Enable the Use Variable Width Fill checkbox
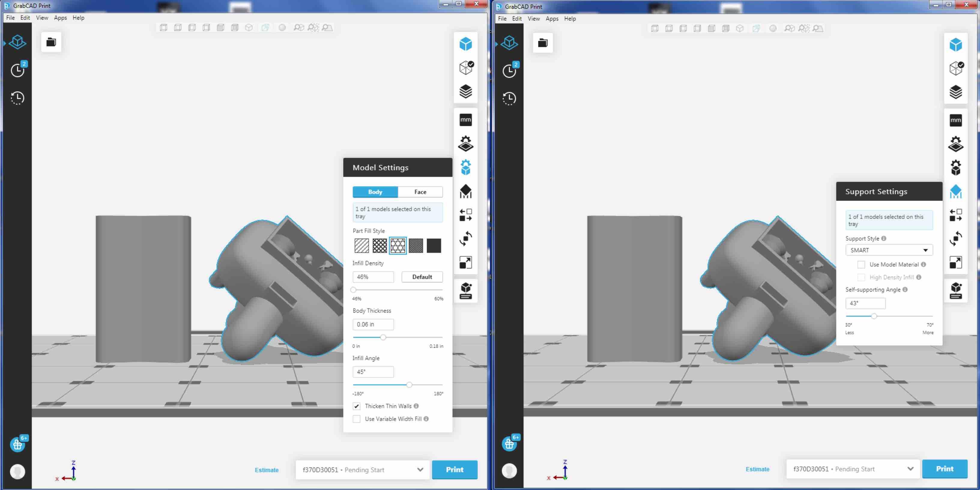 click(357, 419)
